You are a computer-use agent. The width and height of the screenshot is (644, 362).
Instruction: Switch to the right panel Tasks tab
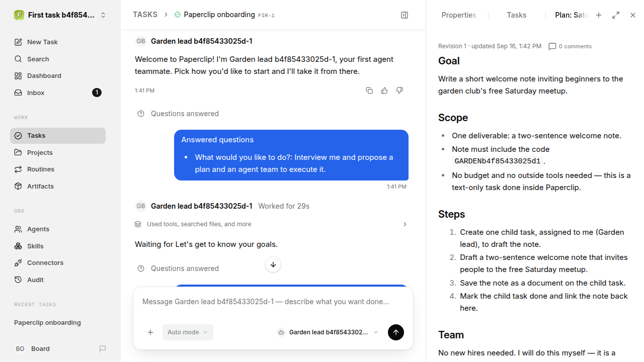tap(517, 15)
